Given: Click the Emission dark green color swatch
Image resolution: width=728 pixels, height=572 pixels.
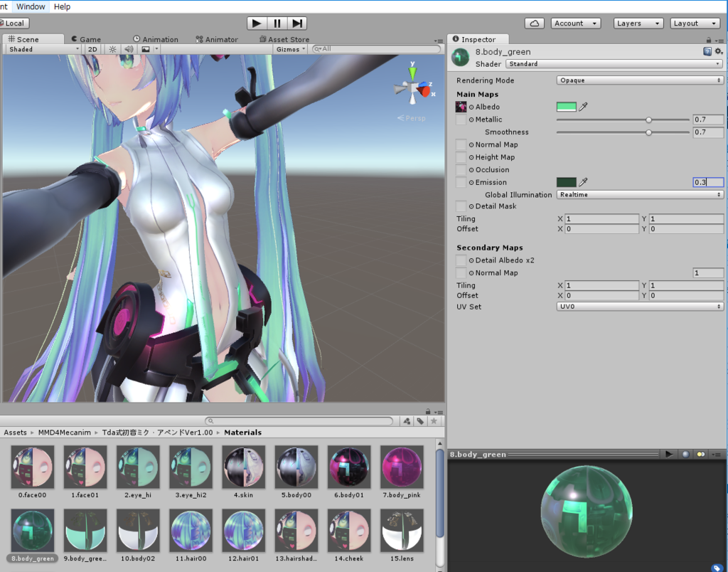Looking at the screenshot, I should (567, 182).
